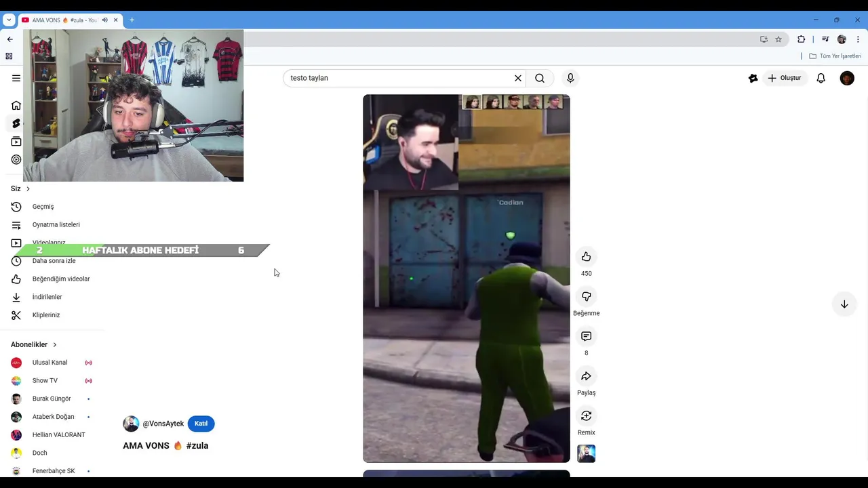Open Ataberk Doğan channel

tap(52, 417)
